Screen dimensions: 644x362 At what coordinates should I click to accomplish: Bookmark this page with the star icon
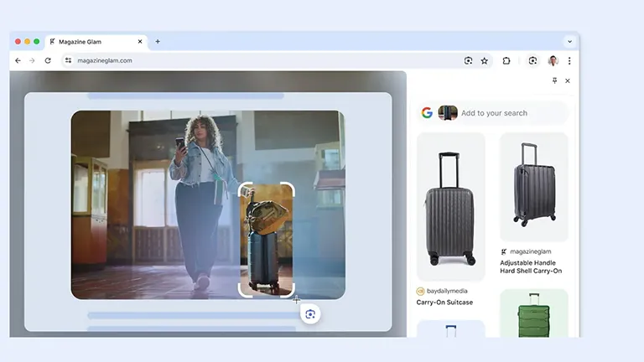(485, 60)
